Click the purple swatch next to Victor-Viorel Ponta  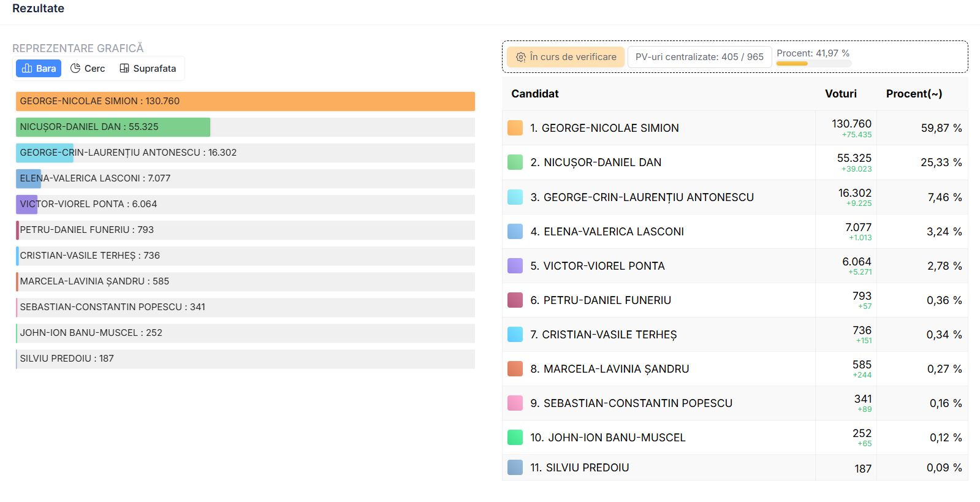pyautogui.click(x=515, y=266)
